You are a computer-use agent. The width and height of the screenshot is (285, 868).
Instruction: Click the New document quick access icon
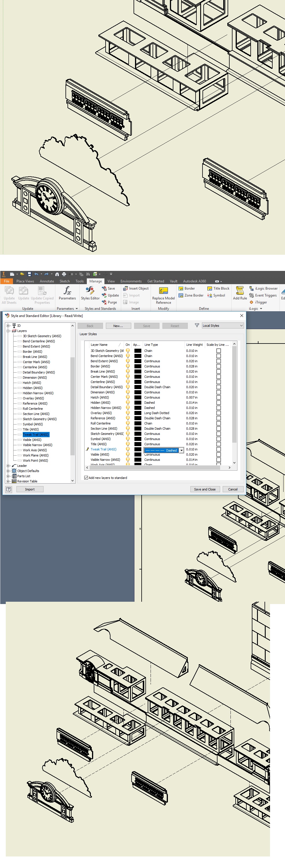click(12, 274)
